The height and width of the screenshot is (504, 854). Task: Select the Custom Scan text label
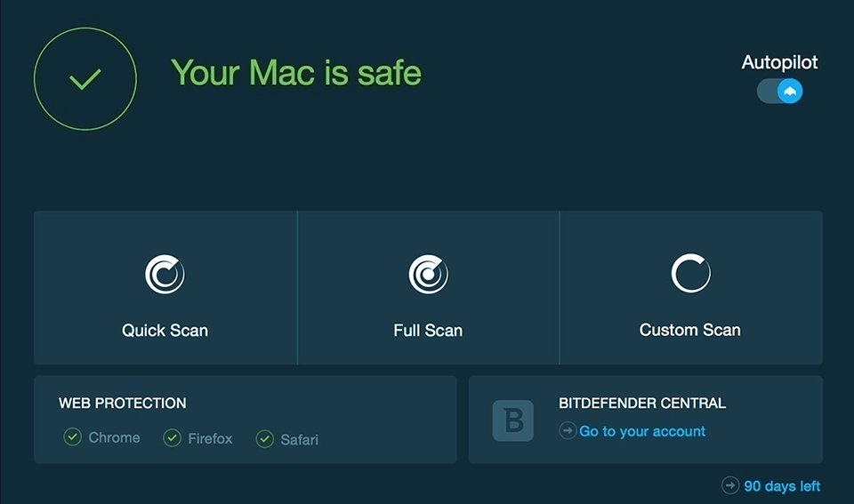tap(690, 330)
